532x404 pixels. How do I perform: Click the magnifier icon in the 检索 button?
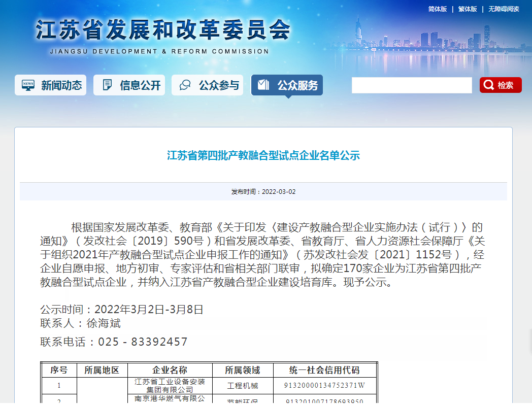pos(488,85)
